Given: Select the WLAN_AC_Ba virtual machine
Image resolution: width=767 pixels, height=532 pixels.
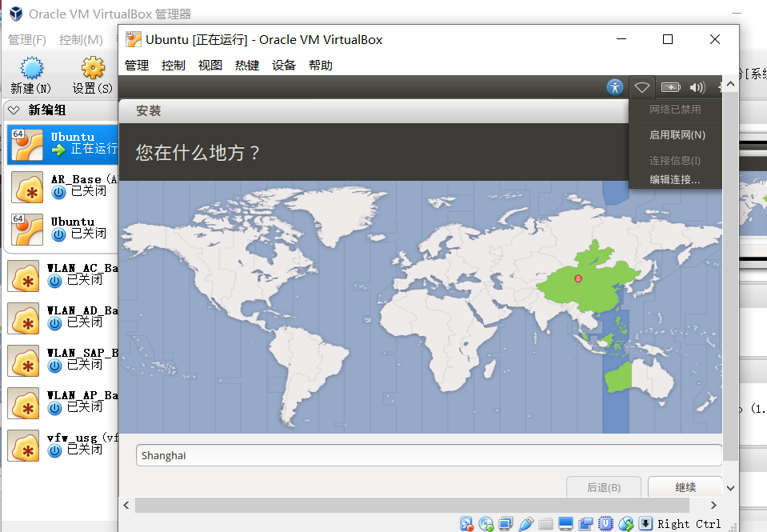Looking at the screenshot, I should pyautogui.click(x=62, y=275).
